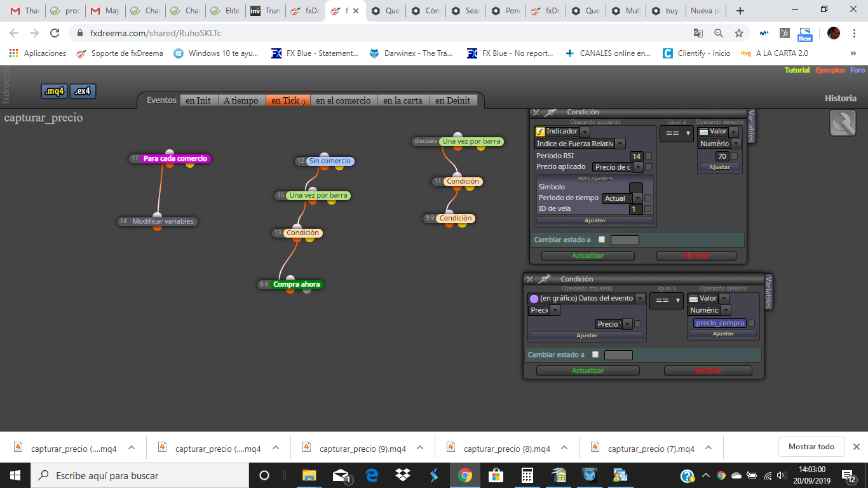Select the Para cada comercio node
Viewport: 868px width, 488px height.
tap(175, 159)
